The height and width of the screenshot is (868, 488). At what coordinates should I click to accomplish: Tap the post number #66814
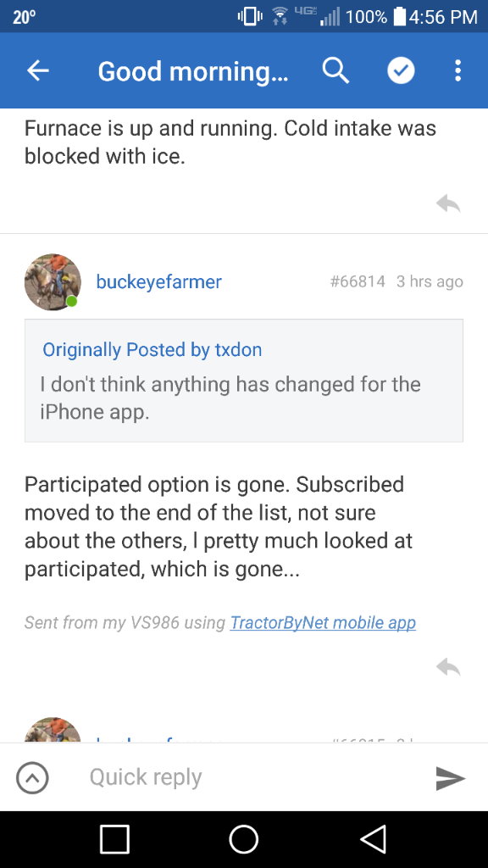(358, 281)
